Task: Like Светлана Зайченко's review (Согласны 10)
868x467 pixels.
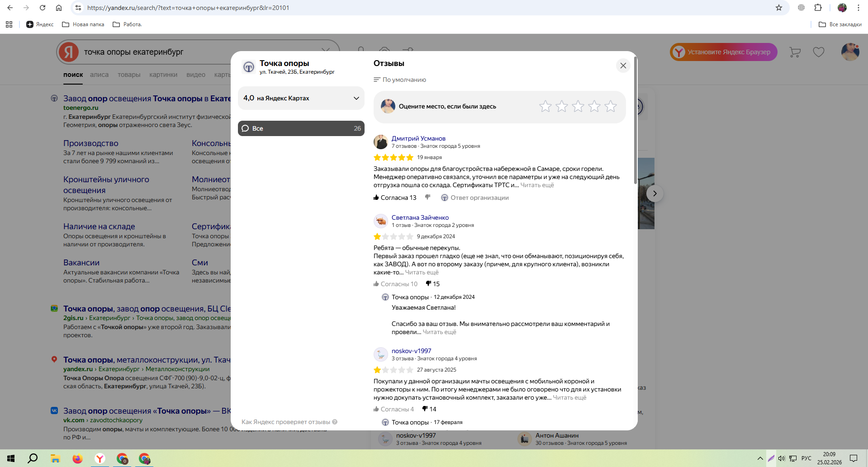Action: click(395, 284)
